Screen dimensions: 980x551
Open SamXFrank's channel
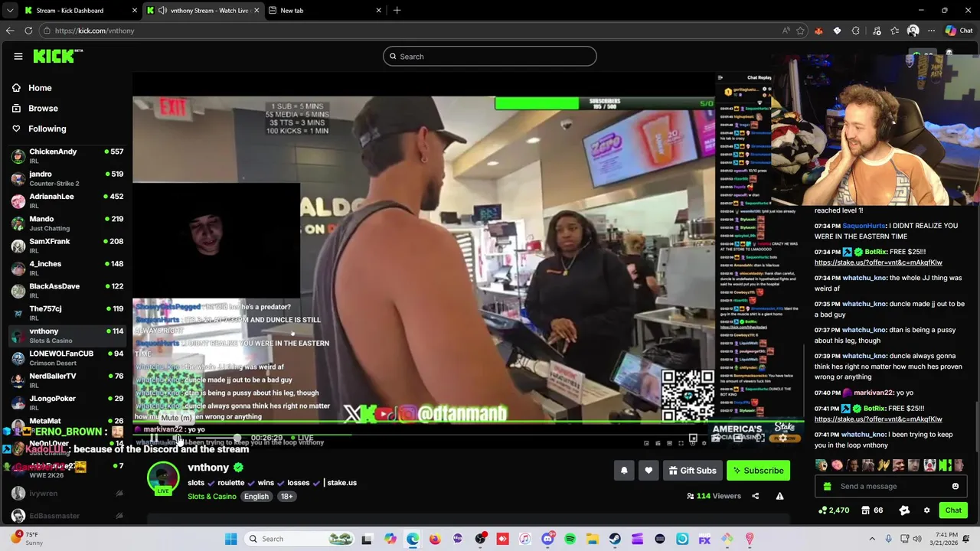click(67, 246)
